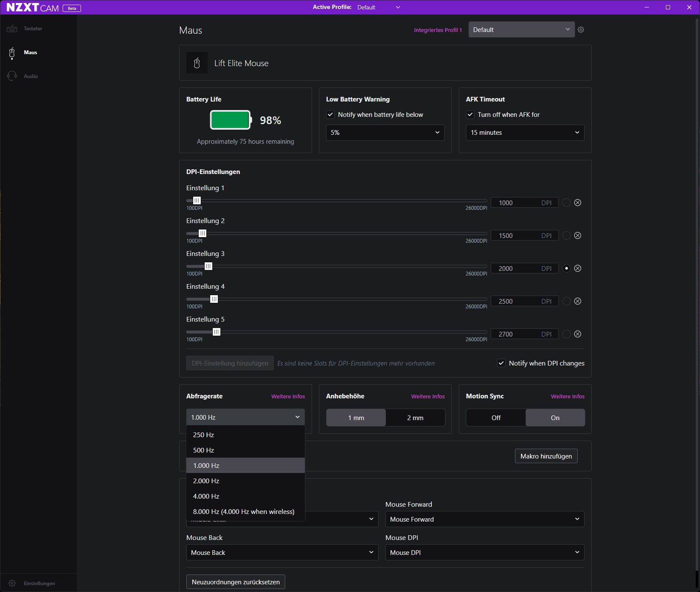Set Einstellung 1 as active DPI
The image size is (700, 592).
pos(567,203)
